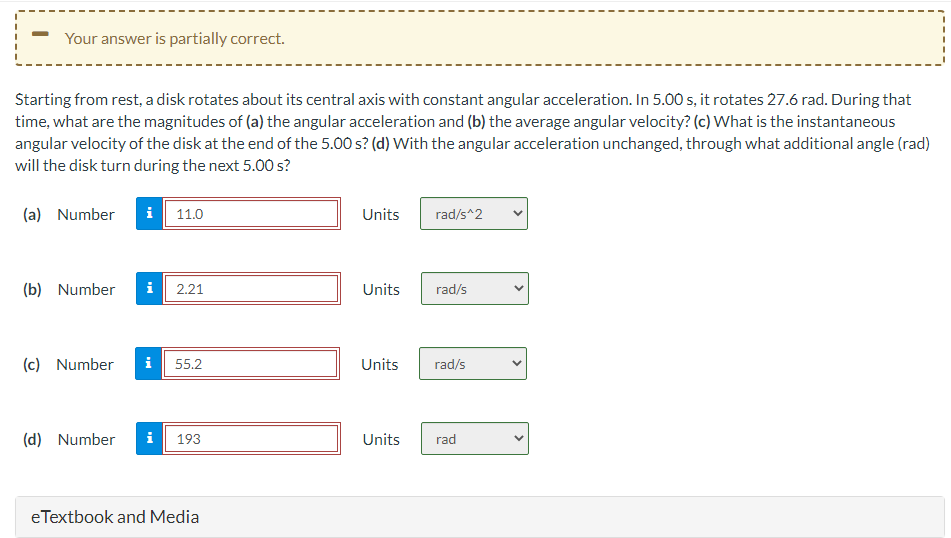This screenshot has width=951, height=538.
Task: Open the rad/s units dropdown for part (b)
Action: click(x=475, y=289)
